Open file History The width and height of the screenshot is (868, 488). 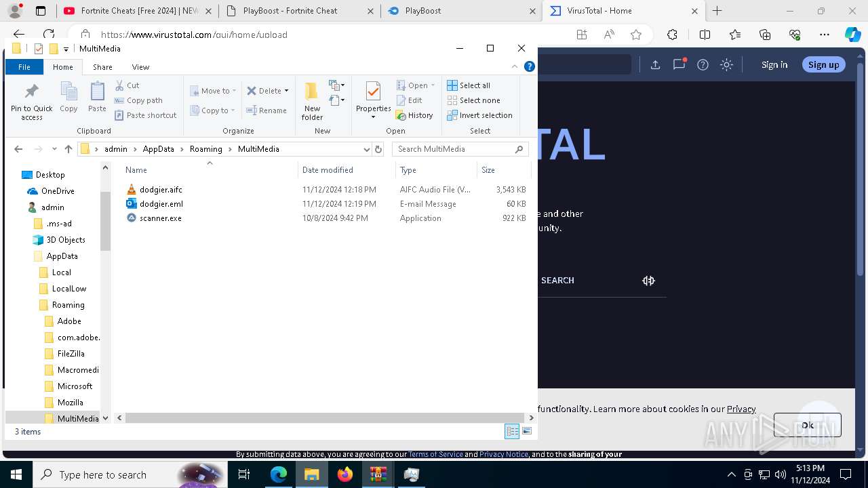click(414, 115)
